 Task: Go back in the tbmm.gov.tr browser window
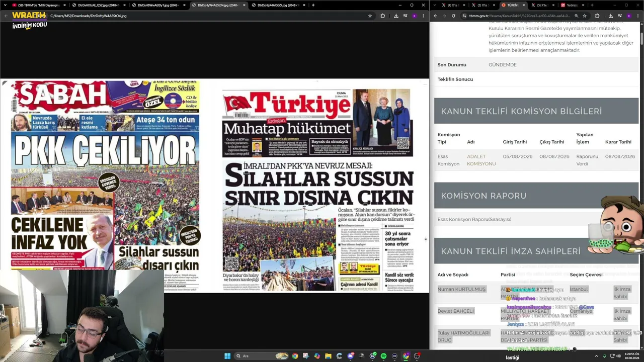coord(436,16)
